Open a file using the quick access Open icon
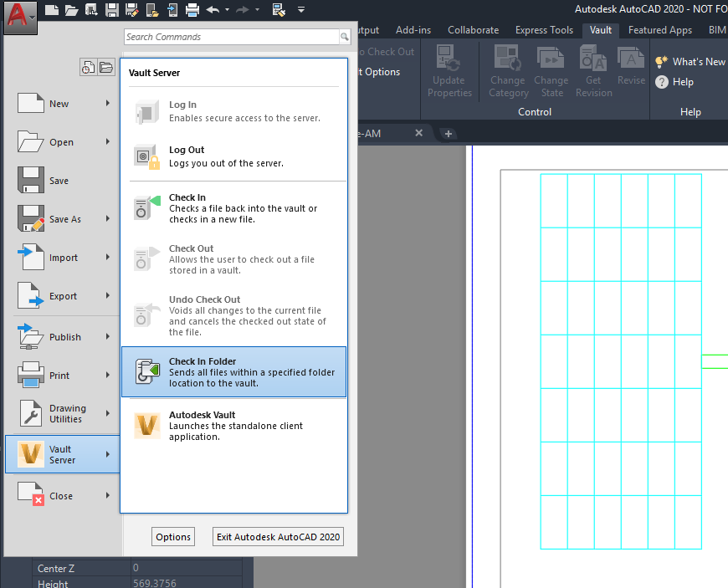 tap(71, 11)
